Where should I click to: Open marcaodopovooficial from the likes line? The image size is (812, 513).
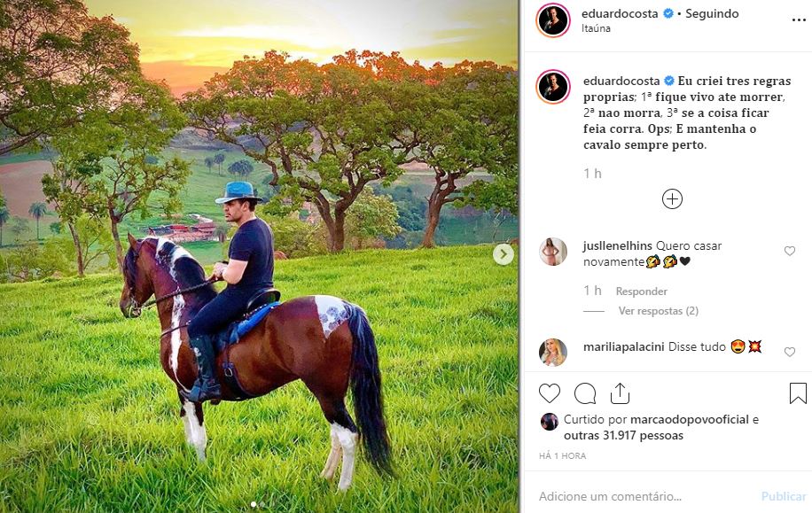click(x=690, y=419)
